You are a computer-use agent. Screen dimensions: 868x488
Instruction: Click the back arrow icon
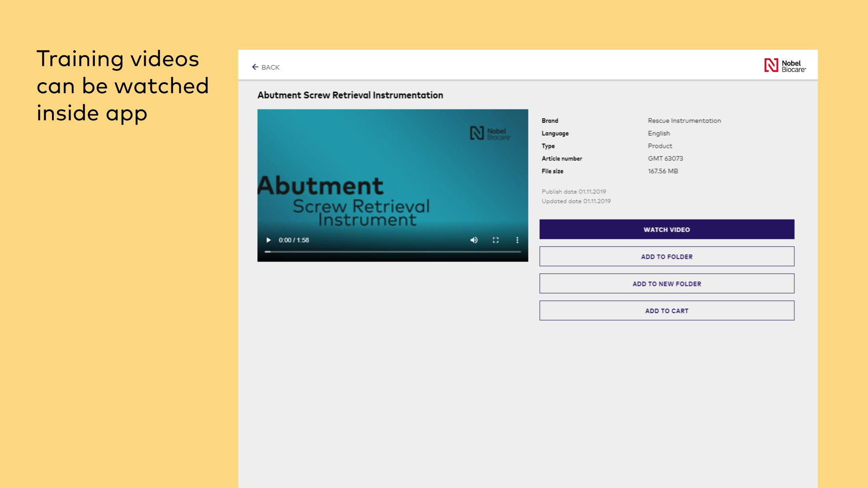click(255, 67)
